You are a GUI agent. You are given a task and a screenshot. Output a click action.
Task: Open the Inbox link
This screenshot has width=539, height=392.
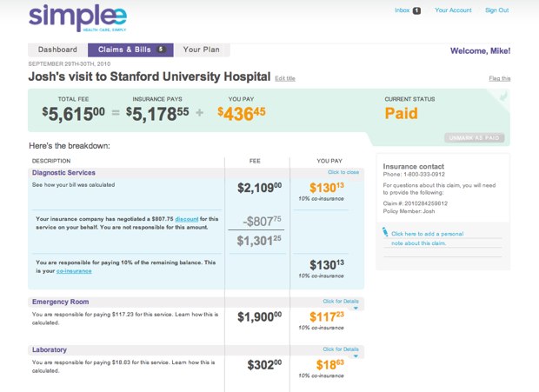click(x=402, y=10)
